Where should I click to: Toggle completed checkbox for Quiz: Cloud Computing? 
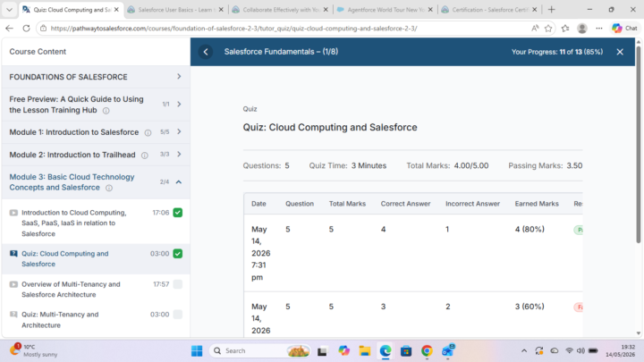pyautogui.click(x=178, y=254)
